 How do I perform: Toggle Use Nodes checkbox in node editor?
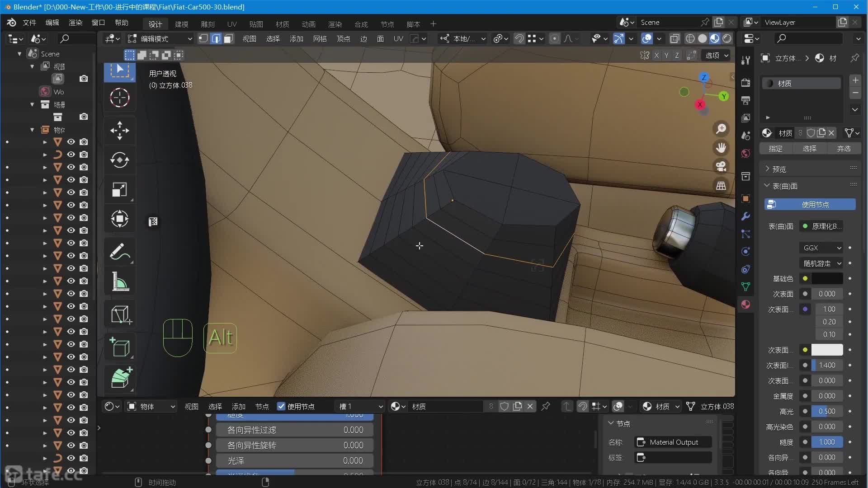pos(281,406)
